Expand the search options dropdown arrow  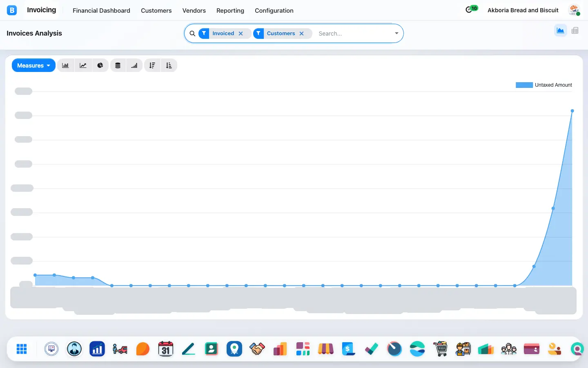[x=396, y=33]
